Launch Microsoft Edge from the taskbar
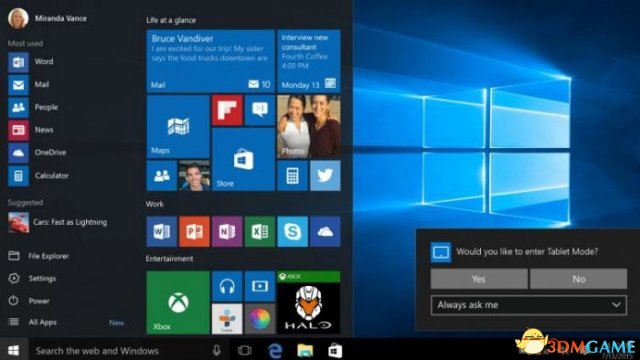This screenshot has width=640, height=360. [x=275, y=350]
